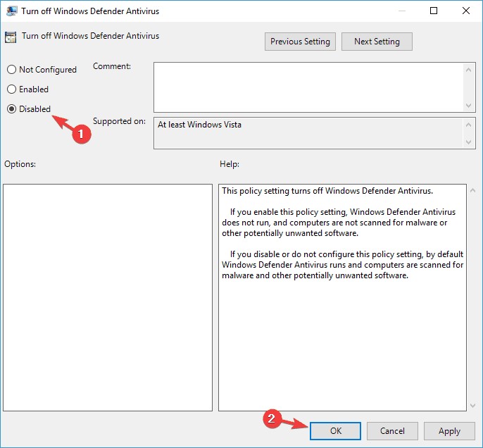Click the Help text 'This policy setting turns off'
Screen dimensions: 483x448
[x=327, y=191]
